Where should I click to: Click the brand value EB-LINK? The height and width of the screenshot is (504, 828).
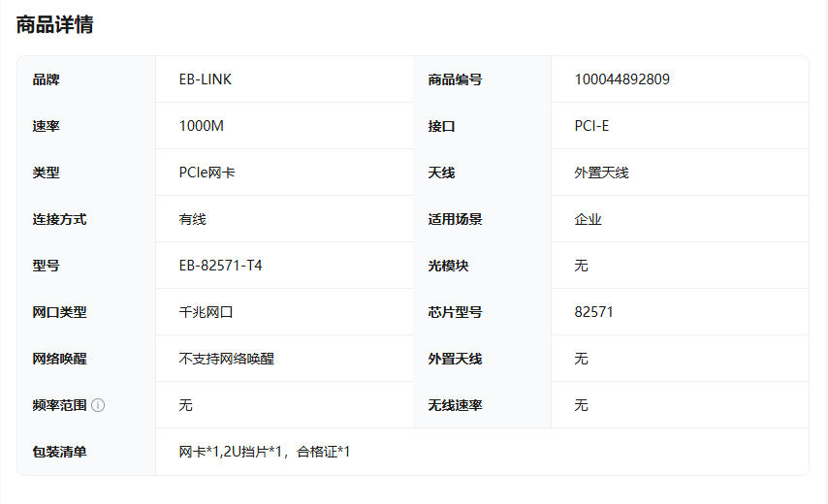(x=205, y=79)
